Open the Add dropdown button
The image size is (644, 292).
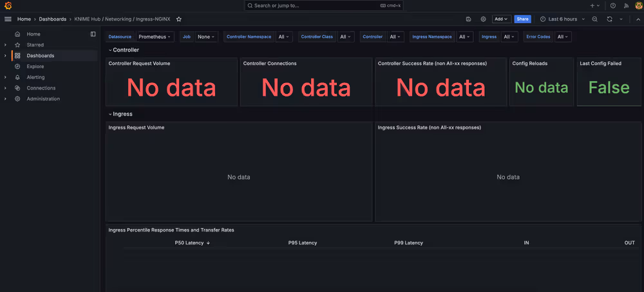point(502,19)
